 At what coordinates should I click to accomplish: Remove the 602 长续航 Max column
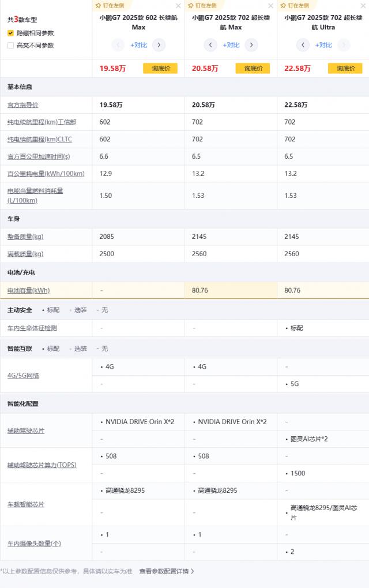coord(178,6)
